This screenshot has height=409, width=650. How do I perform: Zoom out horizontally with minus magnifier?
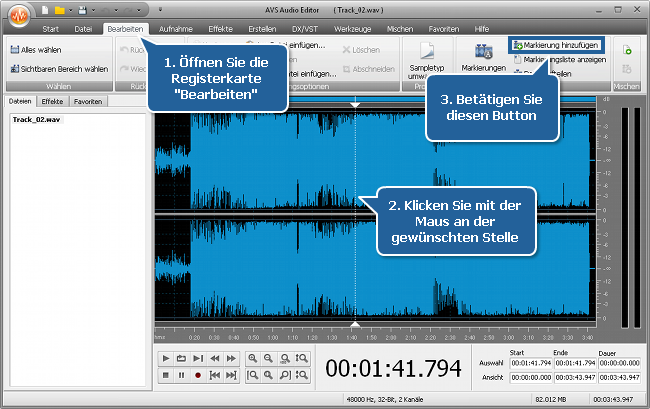click(x=269, y=358)
